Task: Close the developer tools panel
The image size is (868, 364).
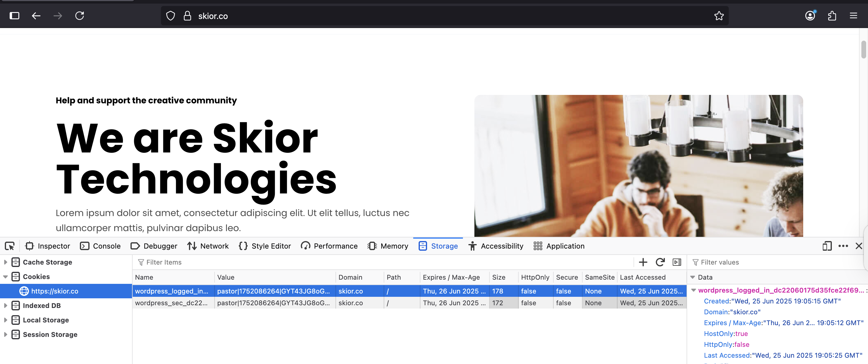Action: click(x=859, y=246)
